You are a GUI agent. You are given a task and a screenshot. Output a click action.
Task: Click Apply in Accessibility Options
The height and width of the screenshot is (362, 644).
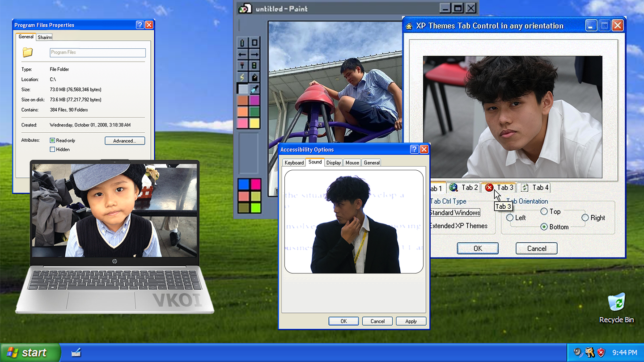[411, 321]
